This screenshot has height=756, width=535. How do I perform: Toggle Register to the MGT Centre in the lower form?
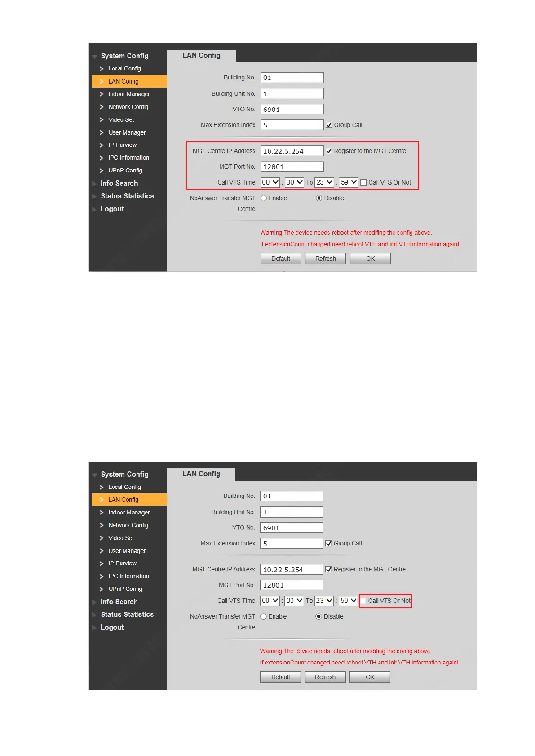point(328,569)
